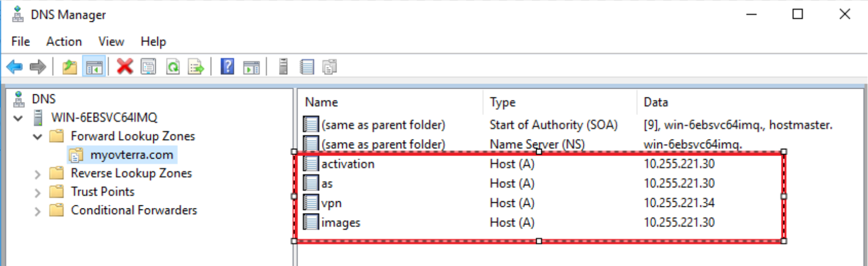
Task: Click the Back arrow in the toolbar
Action: 14,67
